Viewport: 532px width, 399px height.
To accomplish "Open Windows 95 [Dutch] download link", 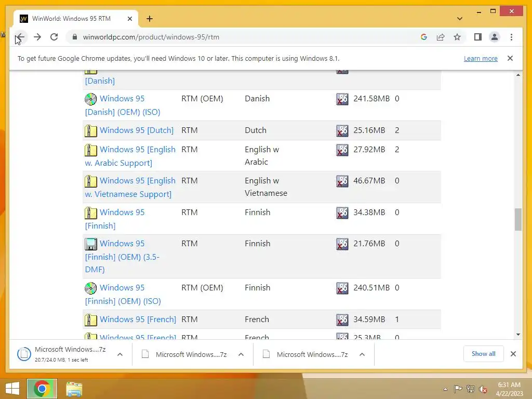I will [x=137, y=130].
